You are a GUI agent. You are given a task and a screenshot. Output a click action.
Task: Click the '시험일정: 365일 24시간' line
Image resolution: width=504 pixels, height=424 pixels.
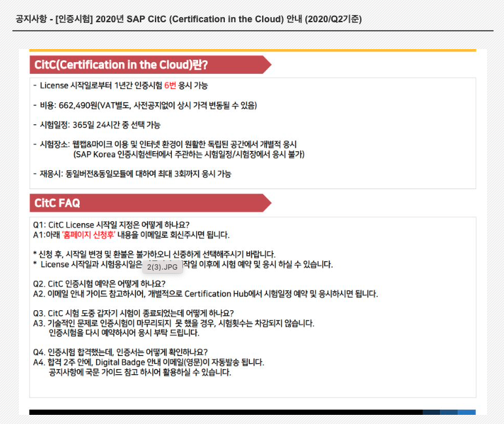[x=97, y=125]
